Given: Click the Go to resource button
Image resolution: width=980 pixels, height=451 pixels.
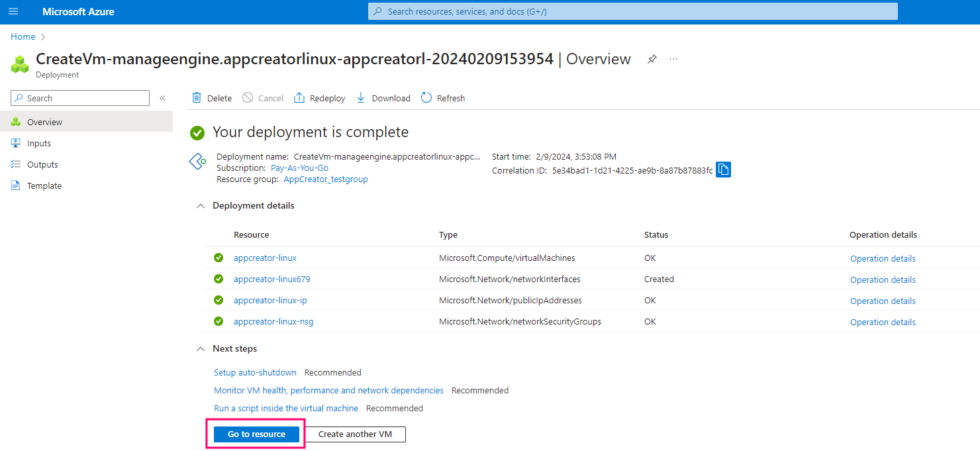Looking at the screenshot, I should [x=256, y=434].
